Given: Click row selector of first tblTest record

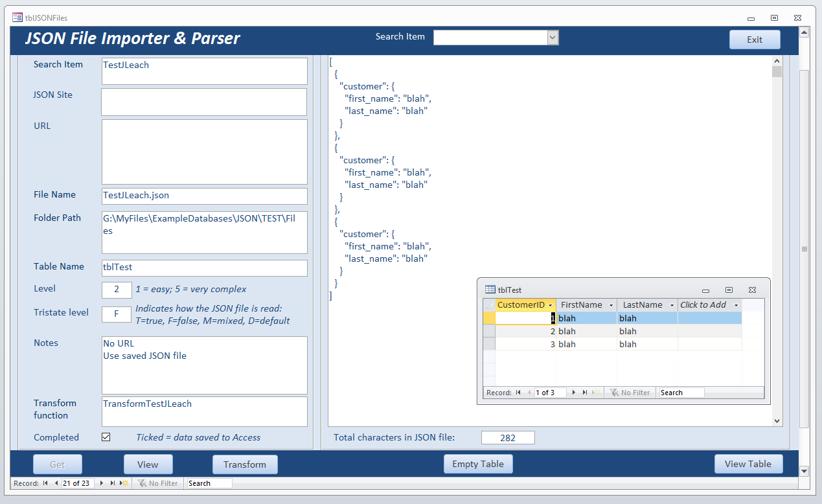Looking at the screenshot, I should pyautogui.click(x=489, y=318).
